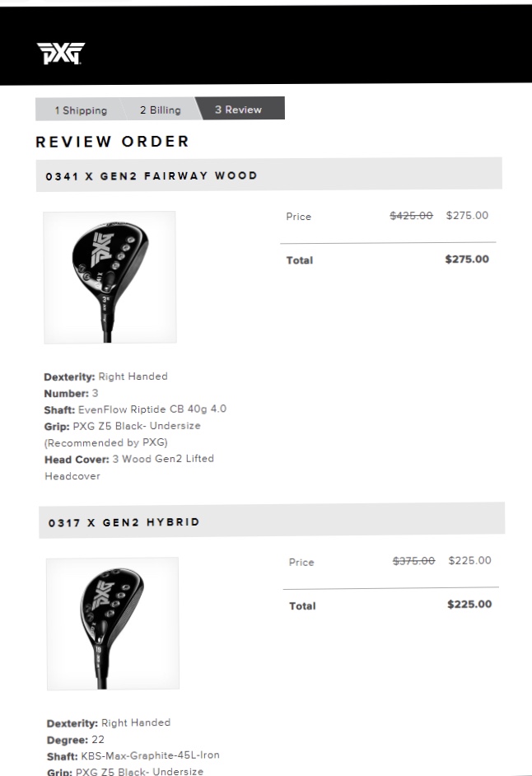
Task: Click the fairway wood Number: 3 line
Action: click(x=71, y=393)
